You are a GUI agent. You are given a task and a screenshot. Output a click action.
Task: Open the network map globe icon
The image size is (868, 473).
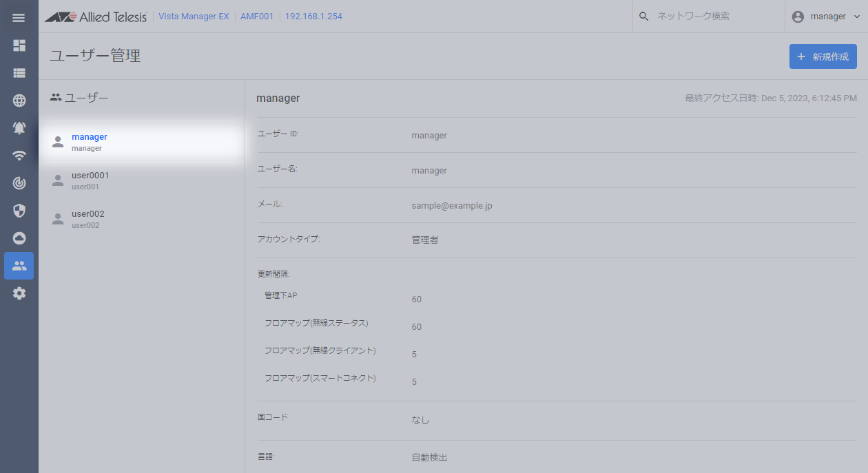19,101
